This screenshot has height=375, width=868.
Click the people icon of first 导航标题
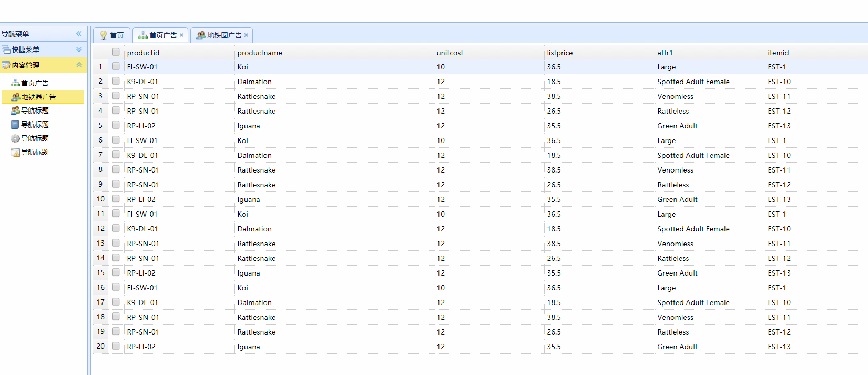pos(15,110)
